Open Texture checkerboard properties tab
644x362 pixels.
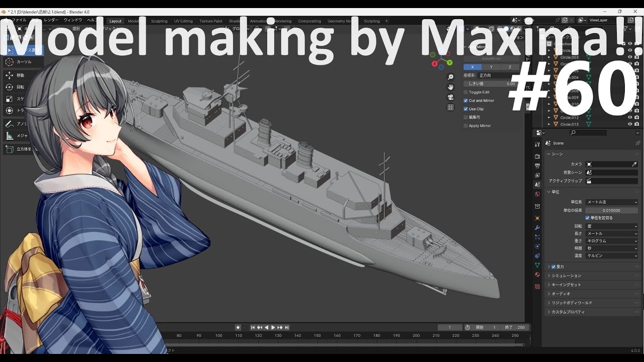tap(537, 287)
